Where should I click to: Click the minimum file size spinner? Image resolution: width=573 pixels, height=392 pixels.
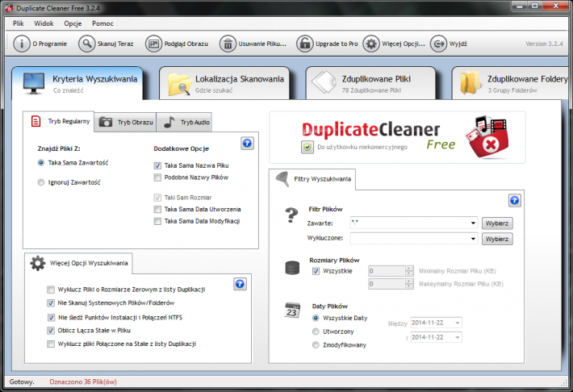[x=409, y=271]
